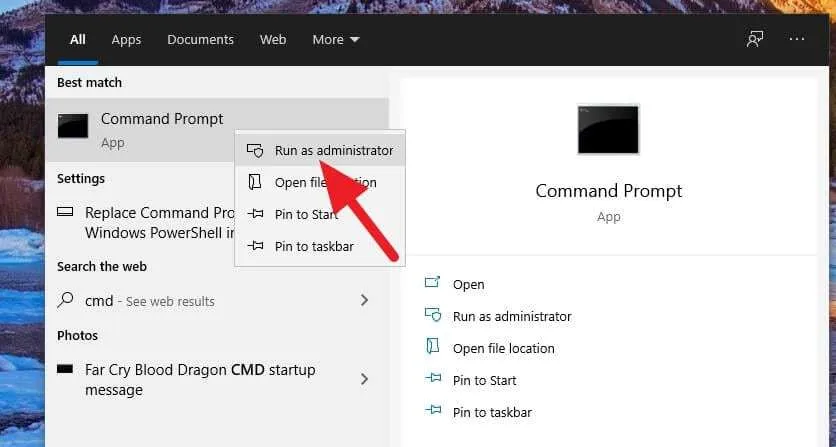The height and width of the screenshot is (447, 836).
Task: Expand the More dropdown in search filters
Action: click(x=336, y=39)
